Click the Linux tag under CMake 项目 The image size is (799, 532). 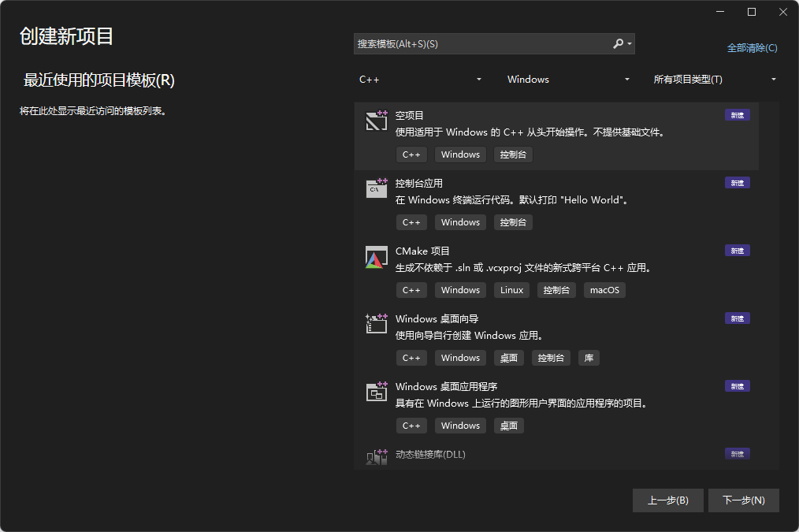[x=511, y=290]
